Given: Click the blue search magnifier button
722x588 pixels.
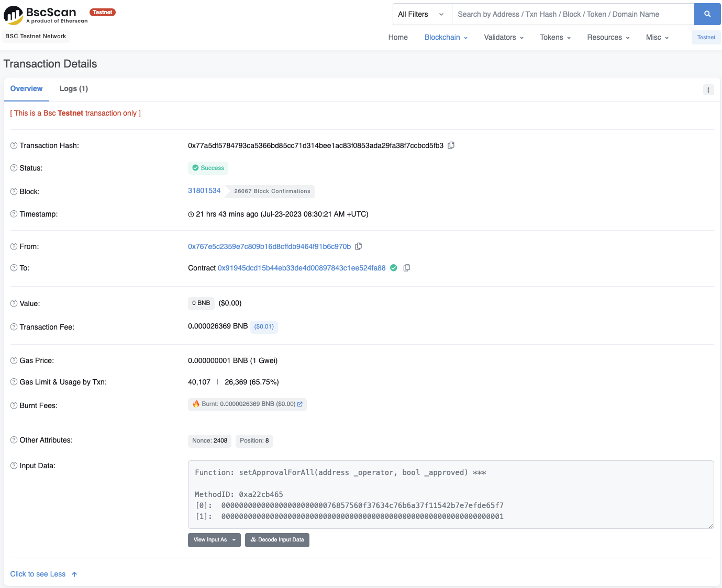Looking at the screenshot, I should pyautogui.click(x=707, y=14).
